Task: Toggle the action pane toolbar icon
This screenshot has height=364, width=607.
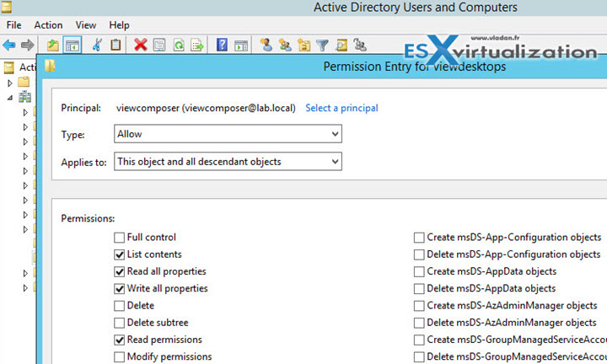Action: pyautogui.click(x=241, y=45)
